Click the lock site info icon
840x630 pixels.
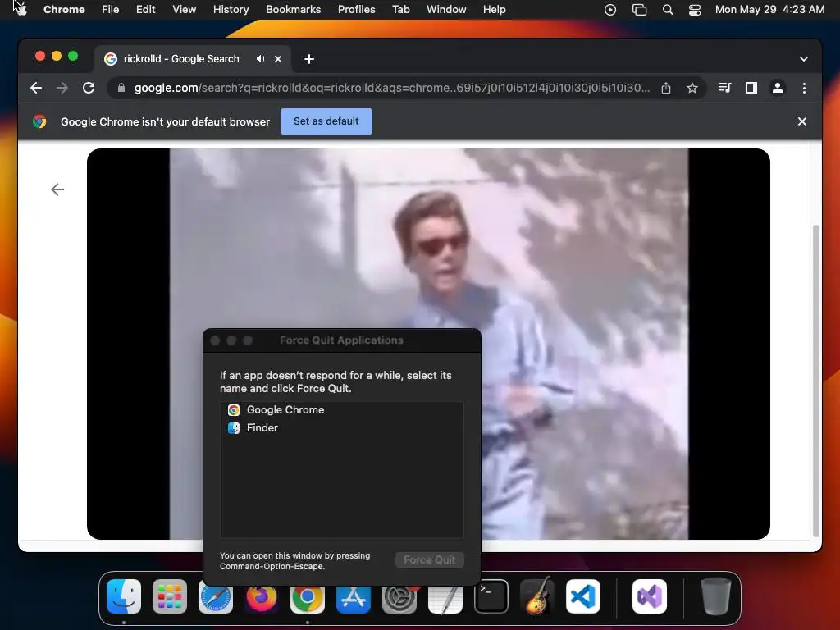coord(121,88)
